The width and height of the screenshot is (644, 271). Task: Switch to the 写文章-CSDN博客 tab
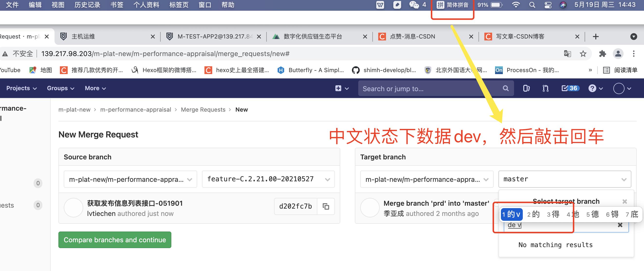click(532, 37)
